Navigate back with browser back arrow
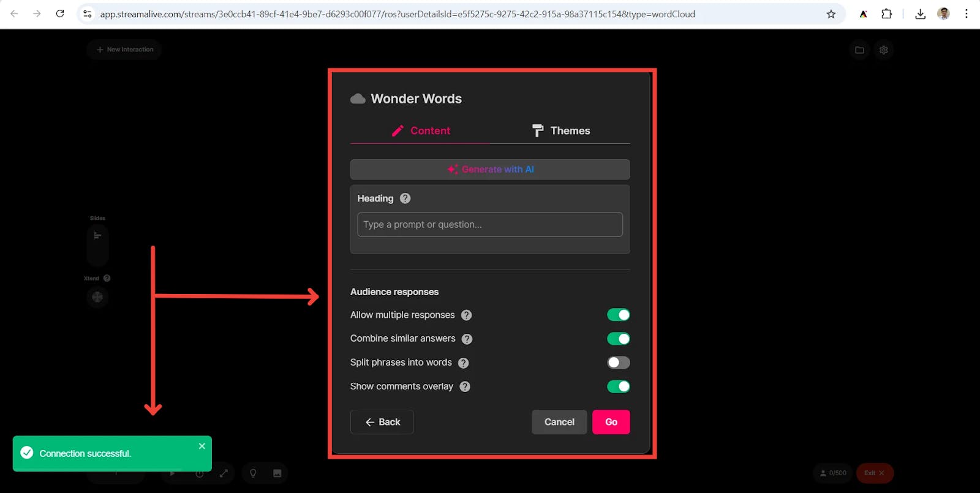Viewport: 980px width, 493px height. [x=14, y=13]
